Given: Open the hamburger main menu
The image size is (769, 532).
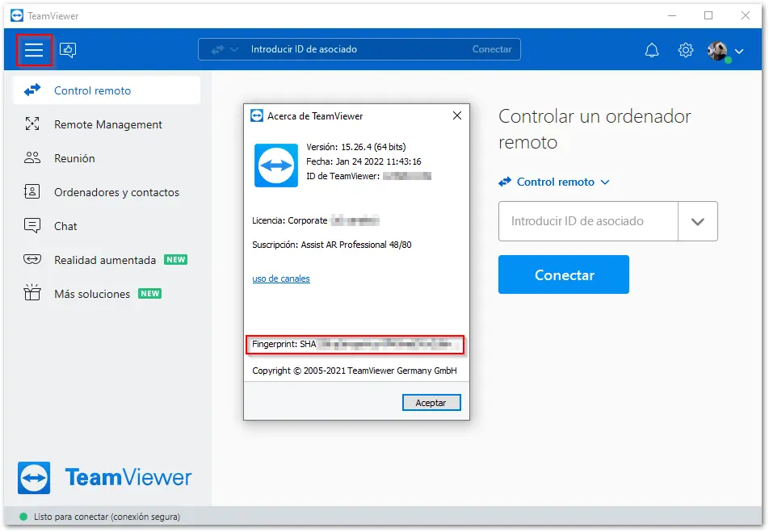Looking at the screenshot, I should click(34, 49).
